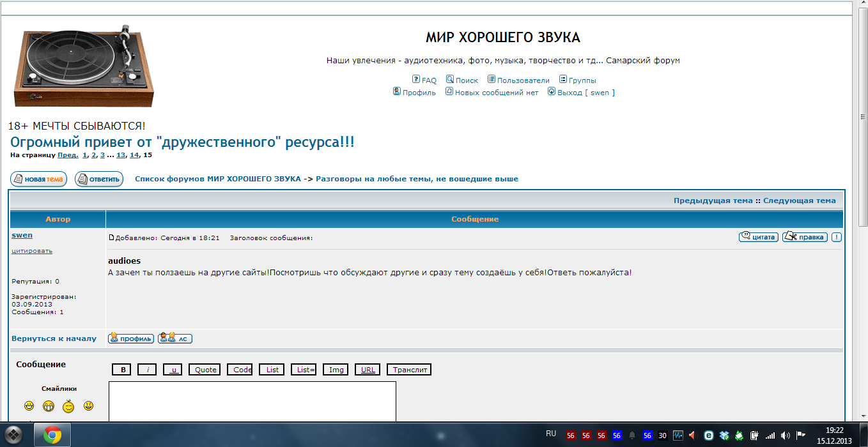The height and width of the screenshot is (447, 868).
Task: Click новая тема new topic button
Action: click(38, 179)
